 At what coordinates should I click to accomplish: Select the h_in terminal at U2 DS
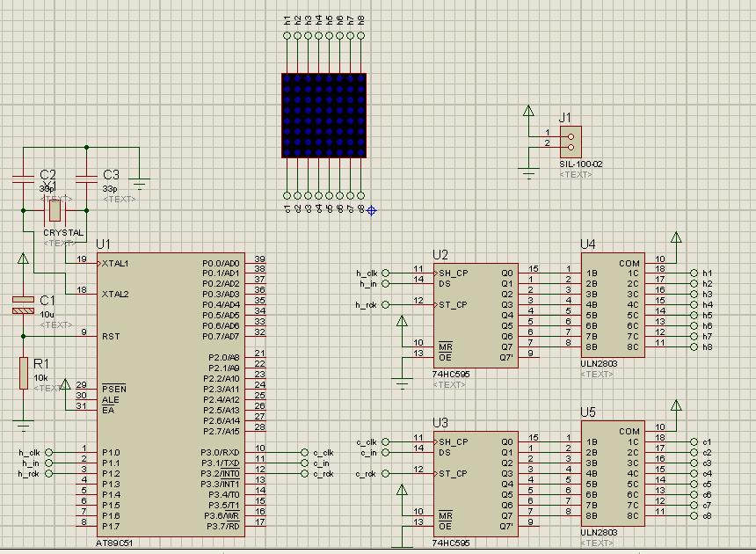tap(385, 284)
